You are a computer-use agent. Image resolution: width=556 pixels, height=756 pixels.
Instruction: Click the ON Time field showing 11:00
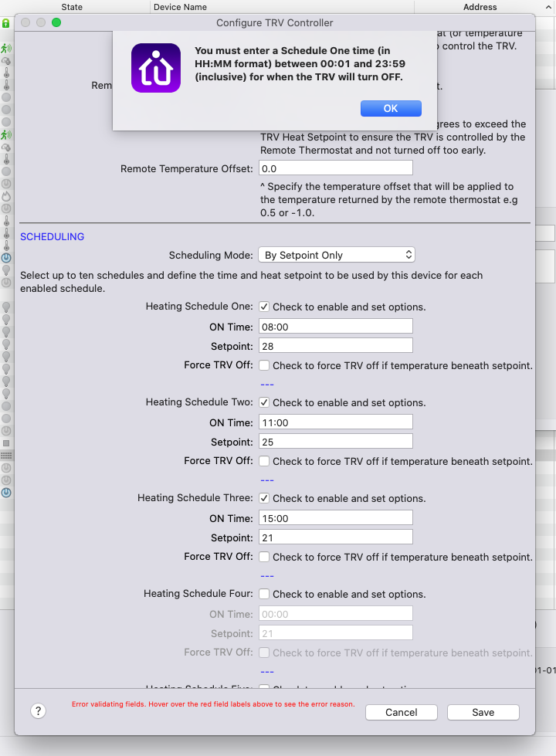[336, 422]
